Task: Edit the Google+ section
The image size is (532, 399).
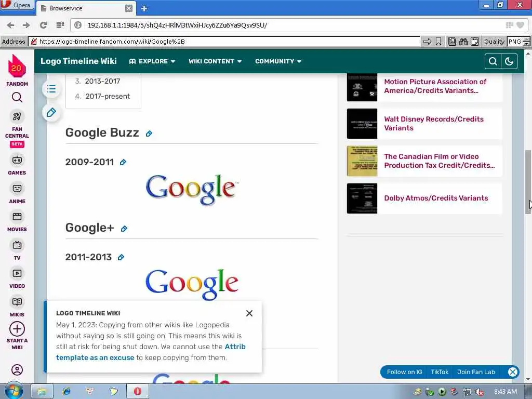Action: pyautogui.click(x=124, y=229)
